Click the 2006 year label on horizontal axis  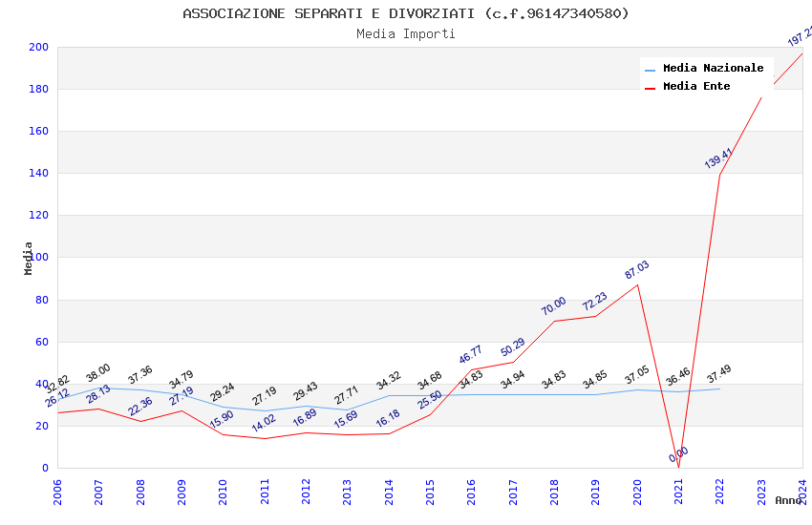coord(57,492)
